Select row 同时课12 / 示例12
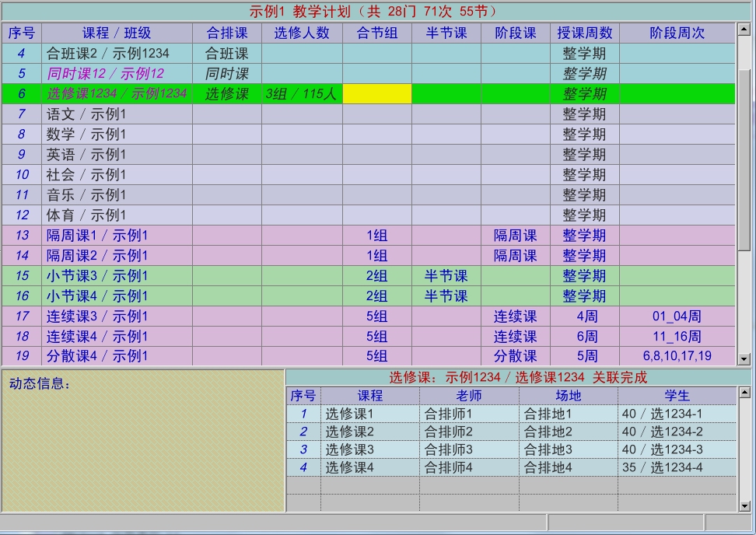Image resolution: width=756 pixels, height=535 pixels. (x=369, y=73)
